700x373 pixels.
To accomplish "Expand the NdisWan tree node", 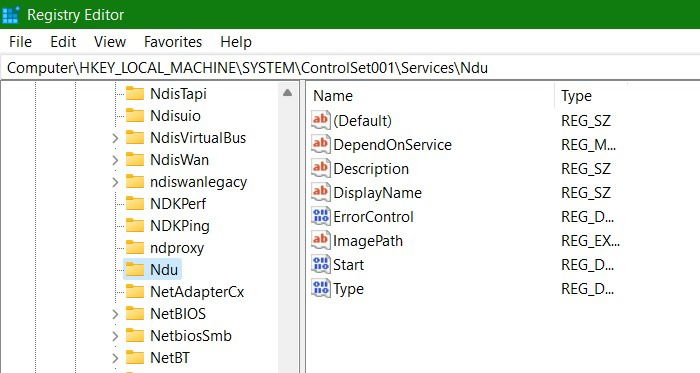I will 115,160.
